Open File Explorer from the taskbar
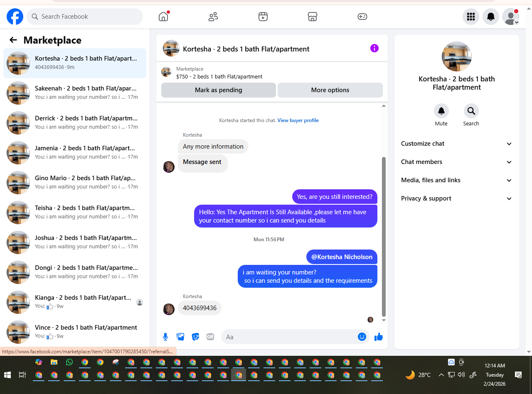The height and width of the screenshot is (394, 532). [x=54, y=362]
